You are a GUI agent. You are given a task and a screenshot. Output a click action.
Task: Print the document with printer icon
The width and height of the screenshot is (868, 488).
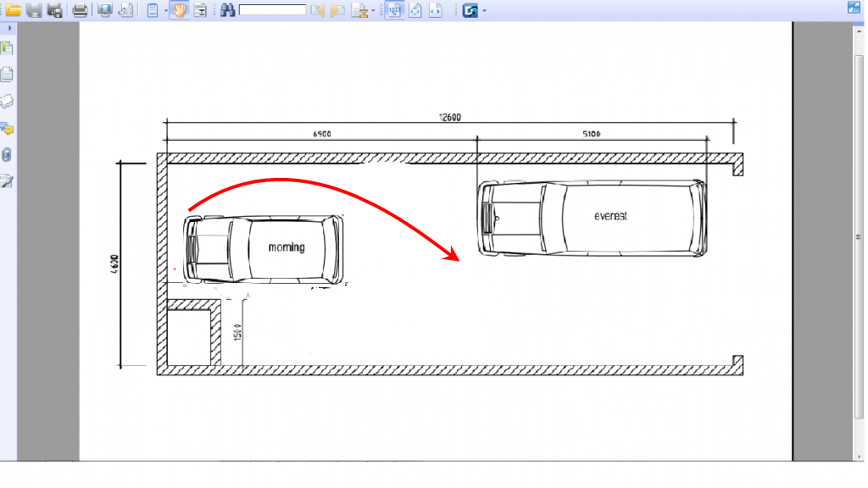[x=80, y=10]
